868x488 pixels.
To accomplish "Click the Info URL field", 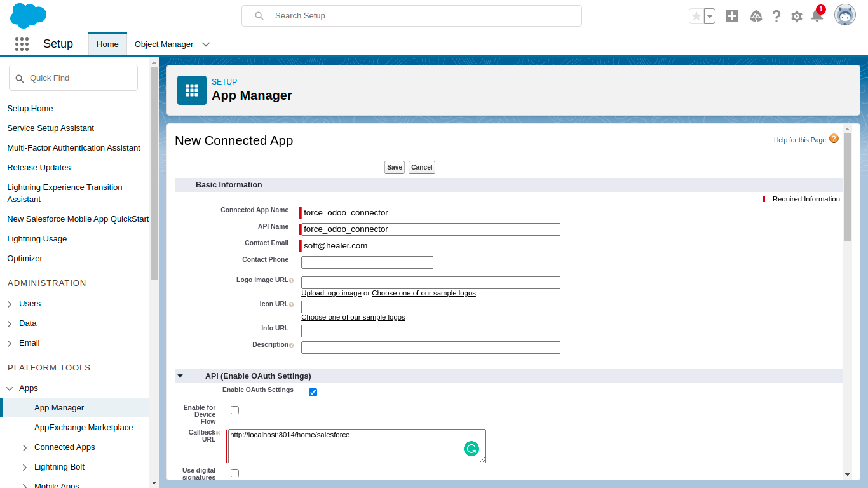I will tap(431, 331).
